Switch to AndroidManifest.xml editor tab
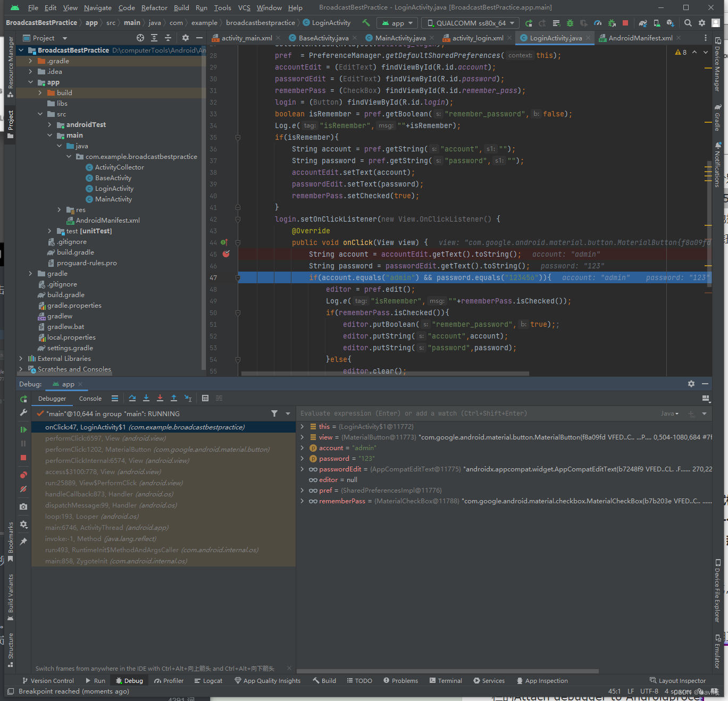This screenshot has height=701, width=728. 640,38
